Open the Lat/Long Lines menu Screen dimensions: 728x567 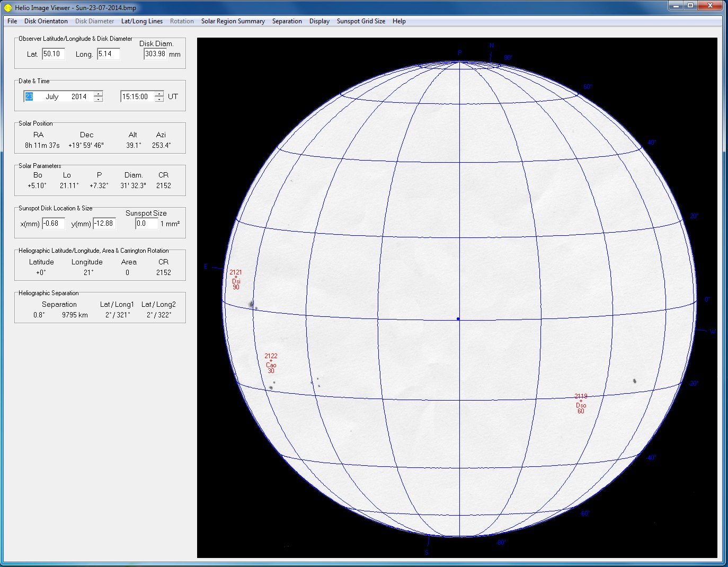pos(142,21)
